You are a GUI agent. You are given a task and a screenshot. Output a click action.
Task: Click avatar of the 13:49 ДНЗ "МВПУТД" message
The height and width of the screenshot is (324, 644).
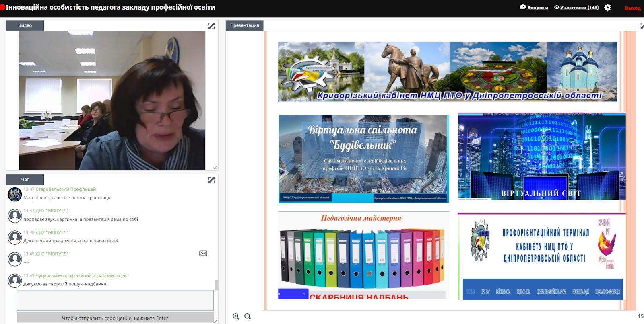coord(15,259)
